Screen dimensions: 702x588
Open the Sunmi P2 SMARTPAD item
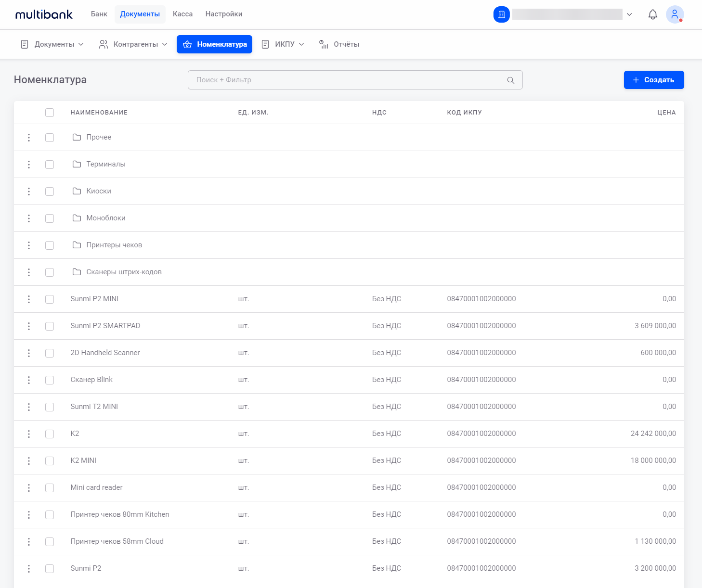click(x=105, y=326)
